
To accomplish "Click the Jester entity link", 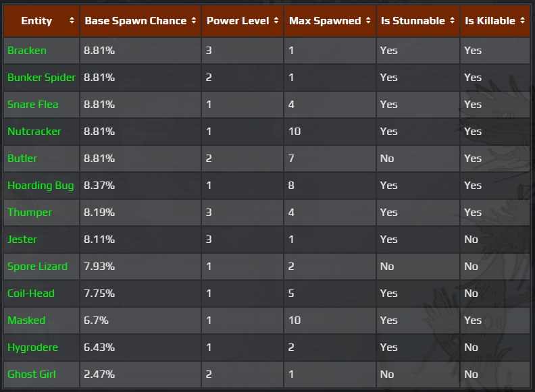I will pos(22,240).
